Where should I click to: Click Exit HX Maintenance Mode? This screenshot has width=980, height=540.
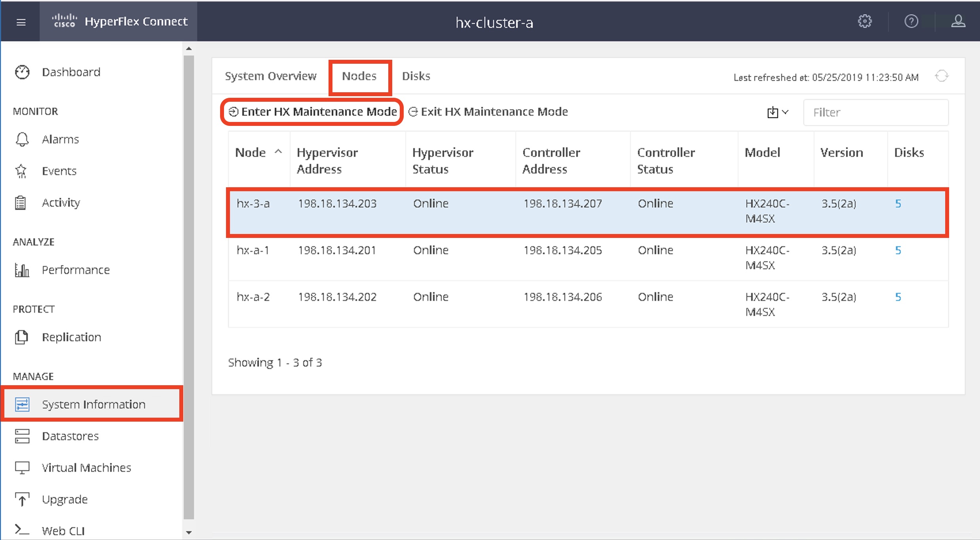488,112
